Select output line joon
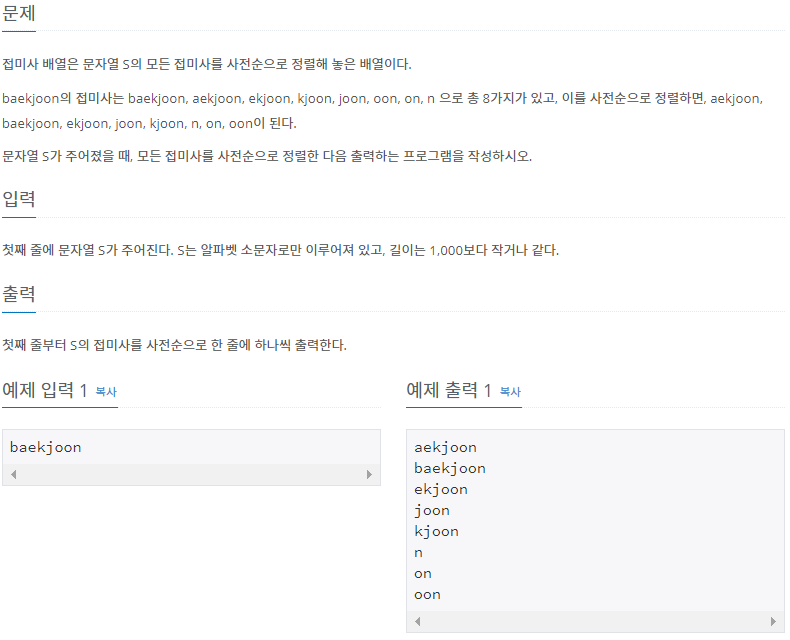790x640 pixels. (432, 510)
